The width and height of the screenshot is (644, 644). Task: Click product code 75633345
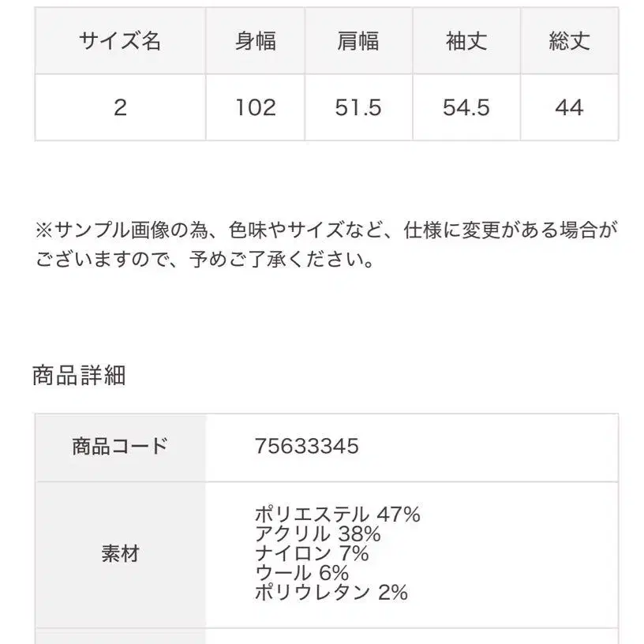pos(307,447)
